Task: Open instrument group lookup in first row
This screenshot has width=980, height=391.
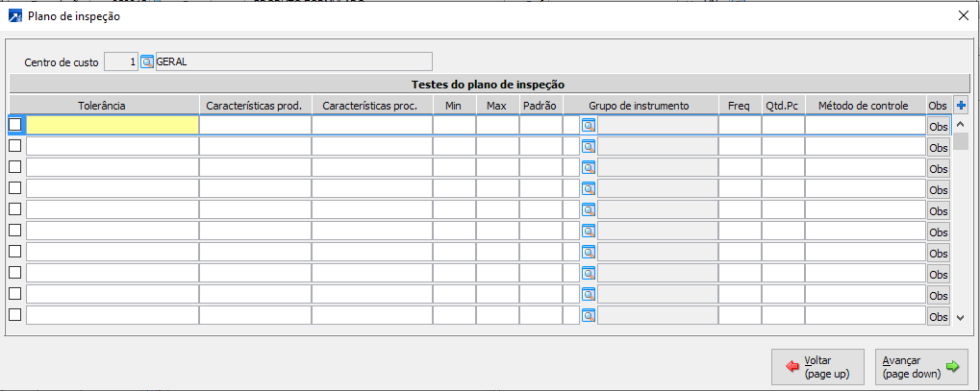Action: (589, 125)
